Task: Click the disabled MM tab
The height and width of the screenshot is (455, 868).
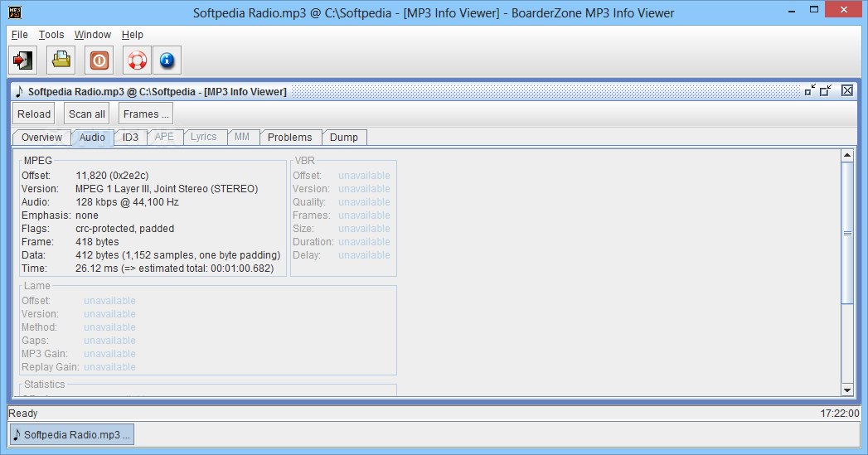Action: click(242, 138)
